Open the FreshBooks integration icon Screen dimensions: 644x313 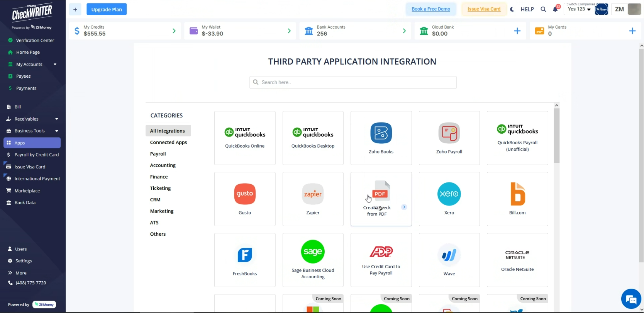(245, 255)
